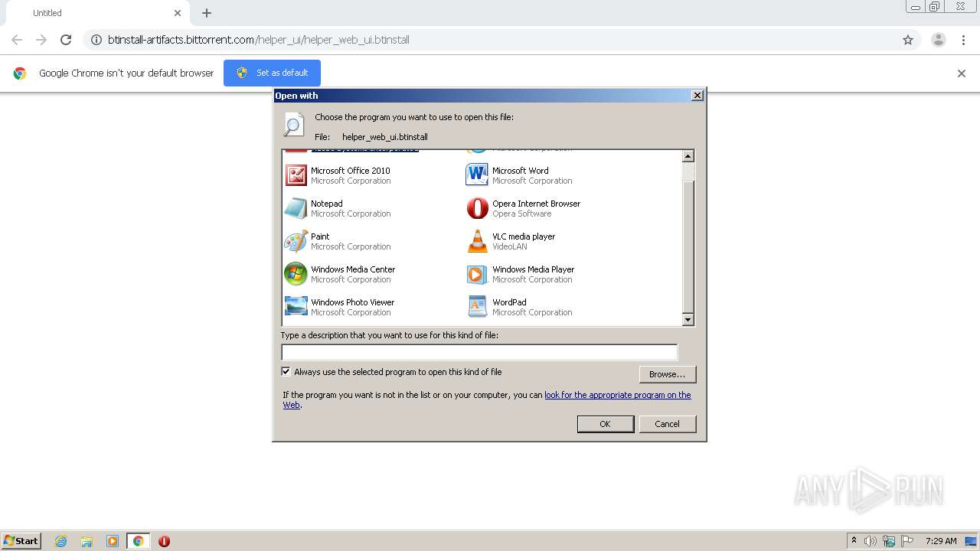980x551 pixels.
Task: View site information icon in address bar
Action: coord(96,40)
